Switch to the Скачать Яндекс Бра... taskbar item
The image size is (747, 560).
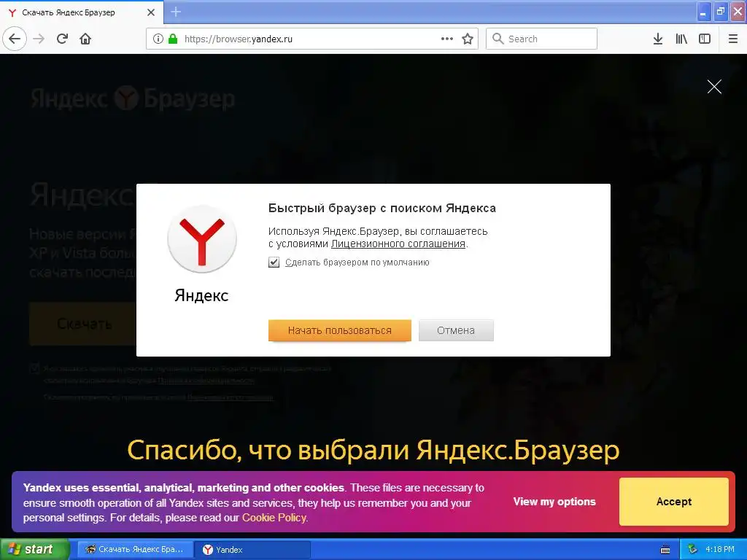[135, 550]
